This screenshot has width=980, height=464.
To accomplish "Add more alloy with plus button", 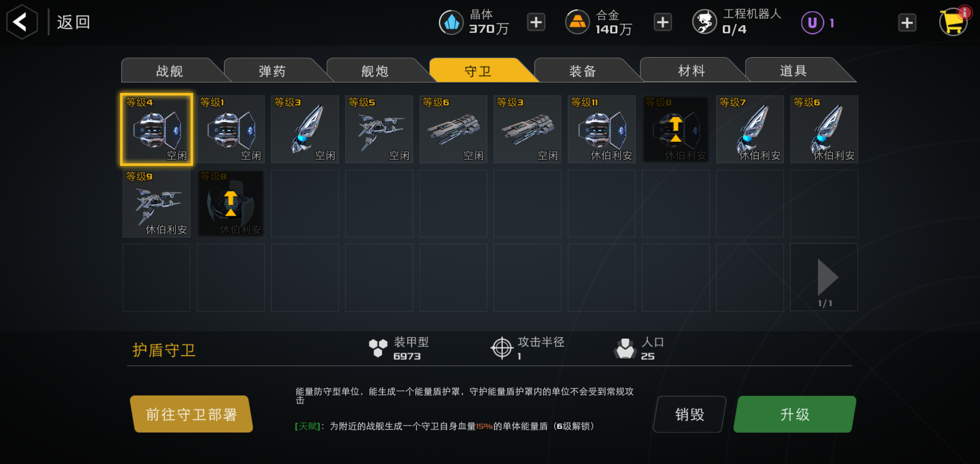I will pyautogui.click(x=663, y=22).
